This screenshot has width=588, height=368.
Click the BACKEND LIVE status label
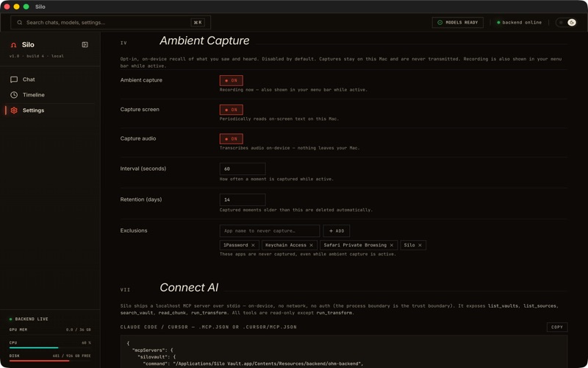pos(32,319)
